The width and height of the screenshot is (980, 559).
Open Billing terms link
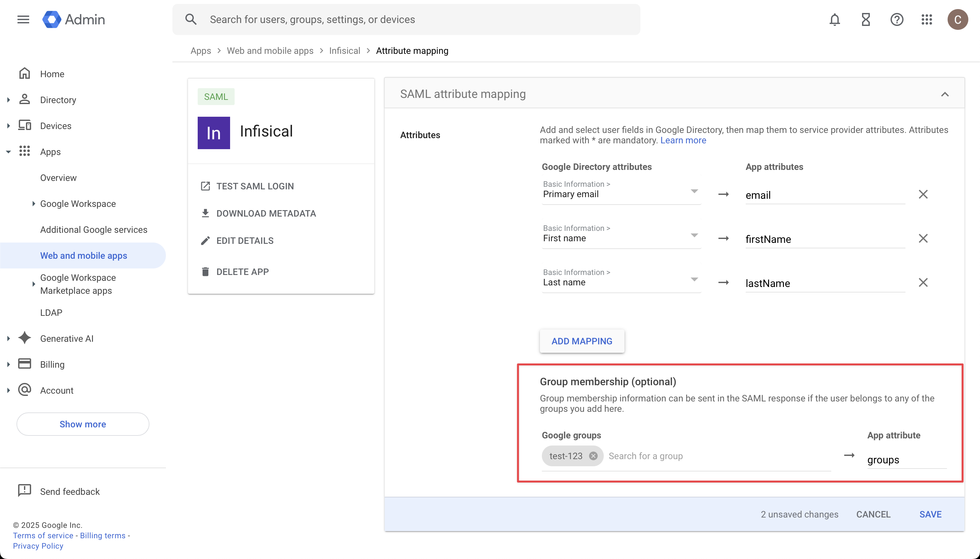[102, 535]
